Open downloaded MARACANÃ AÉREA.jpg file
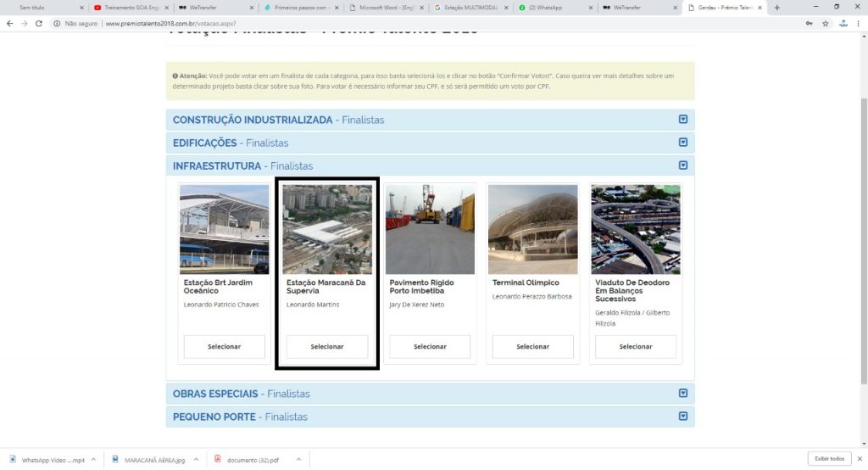 [149, 460]
